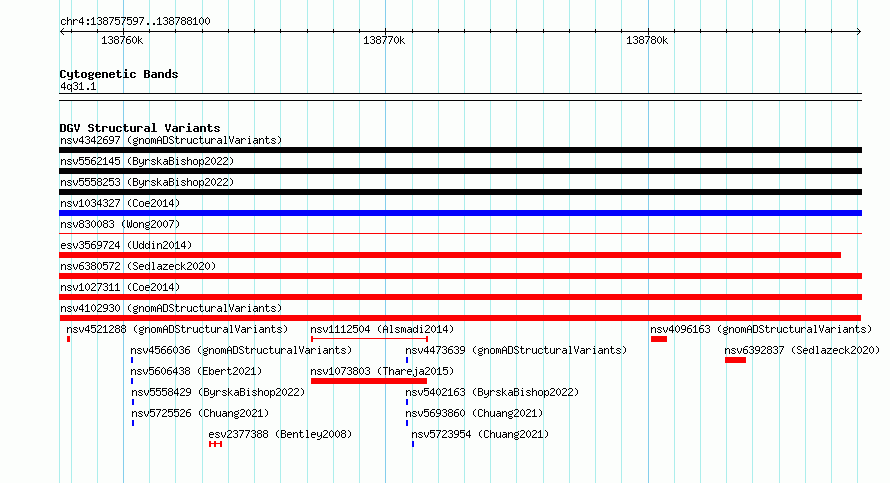Open the nsv1073803 Thareja2015 label
890x483 pixels.
(382, 371)
